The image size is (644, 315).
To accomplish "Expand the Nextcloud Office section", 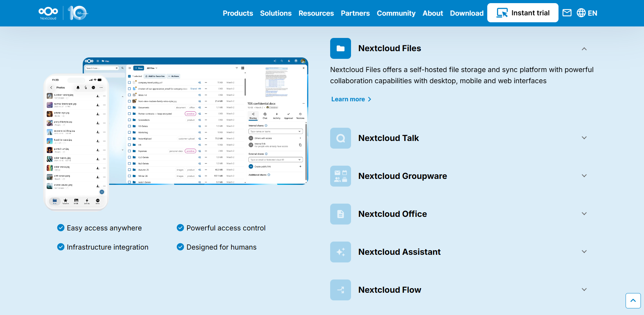I will (584, 214).
